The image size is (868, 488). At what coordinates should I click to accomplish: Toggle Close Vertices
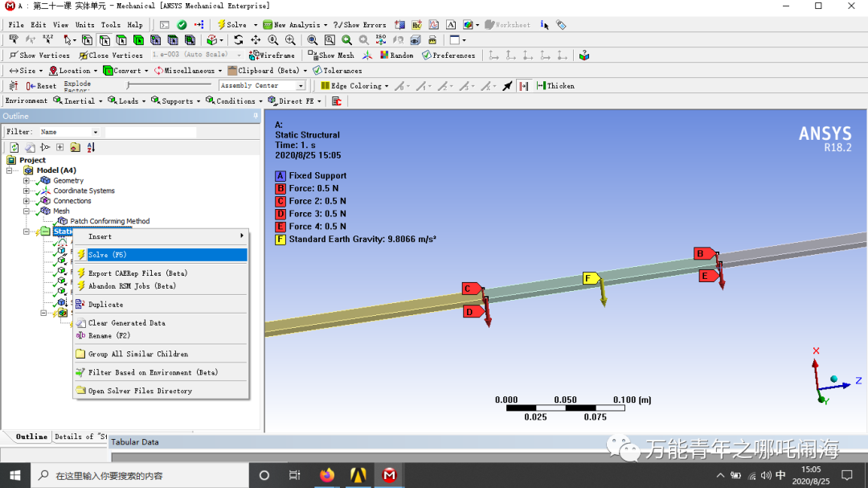pos(111,55)
